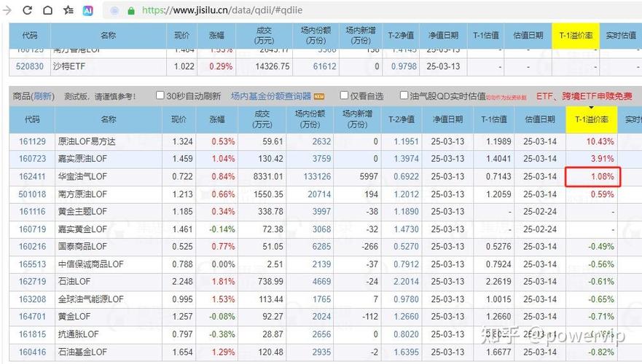This screenshot has width=642, height=364.
Task: Click 3.91% premium rate cell
Action: click(x=592, y=159)
